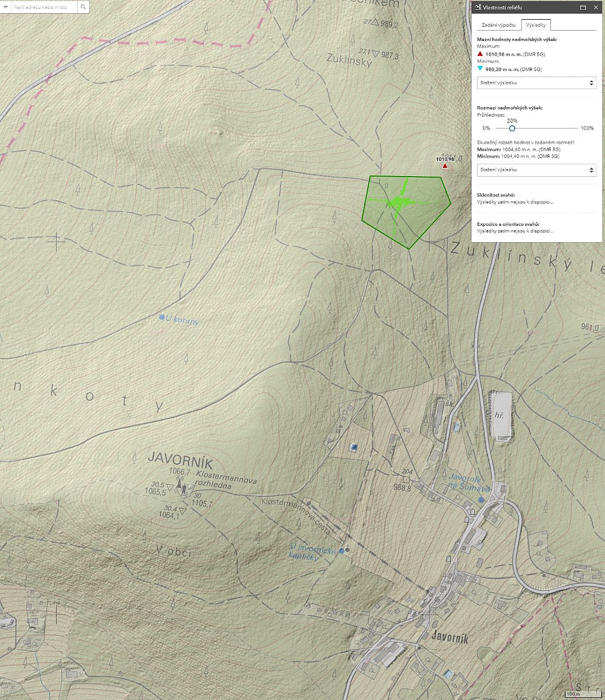Click the U javornické kapličky point marker

click(342, 551)
